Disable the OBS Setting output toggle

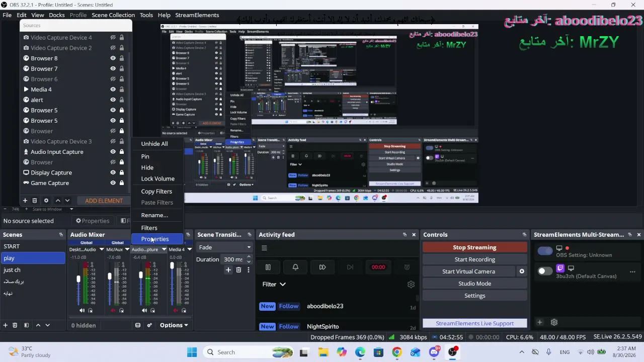pos(545,251)
